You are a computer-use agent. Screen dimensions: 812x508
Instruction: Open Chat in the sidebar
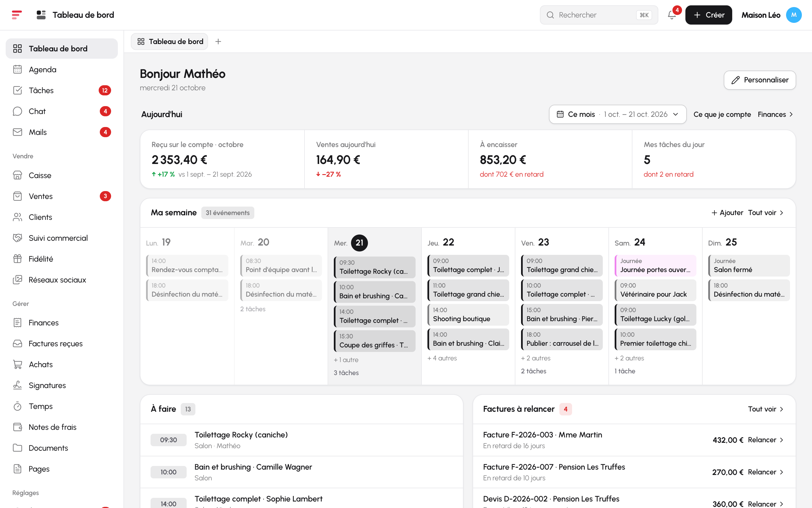(62, 111)
